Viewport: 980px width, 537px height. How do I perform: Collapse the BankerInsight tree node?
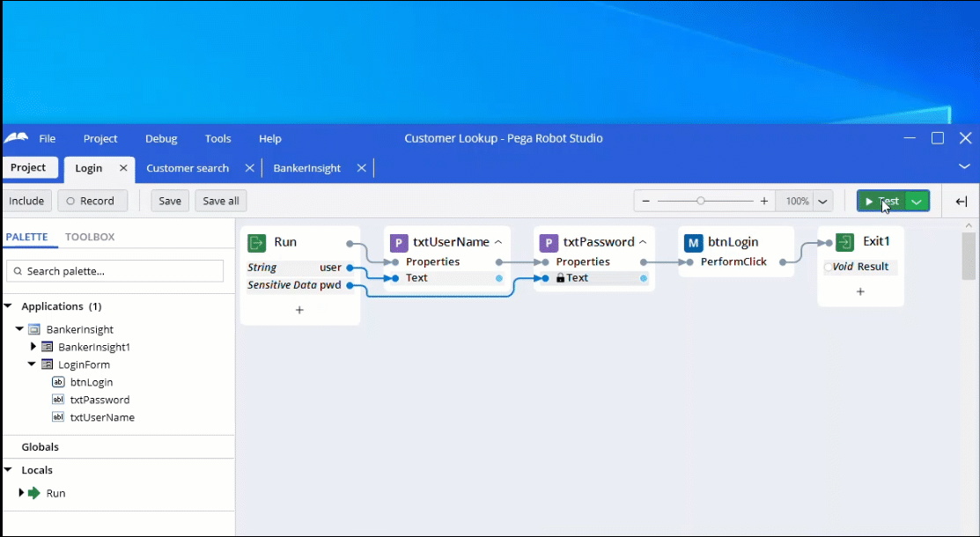click(19, 329)
